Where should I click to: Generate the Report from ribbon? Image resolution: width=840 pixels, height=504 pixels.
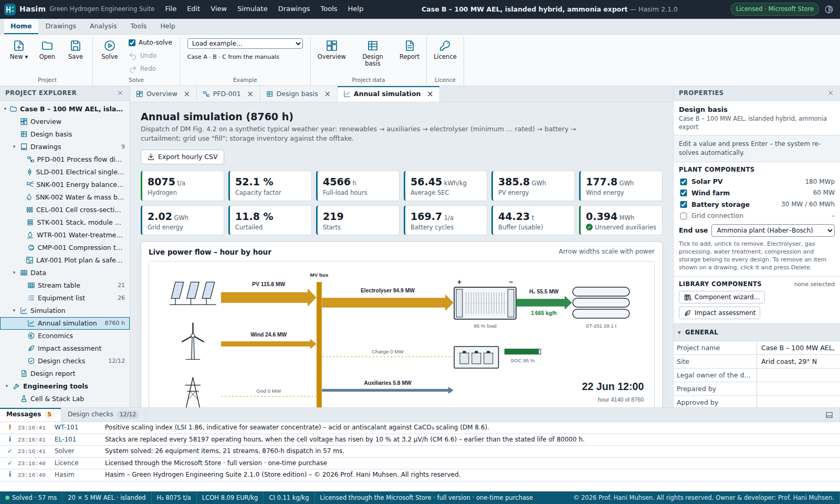tap(409, 50)
